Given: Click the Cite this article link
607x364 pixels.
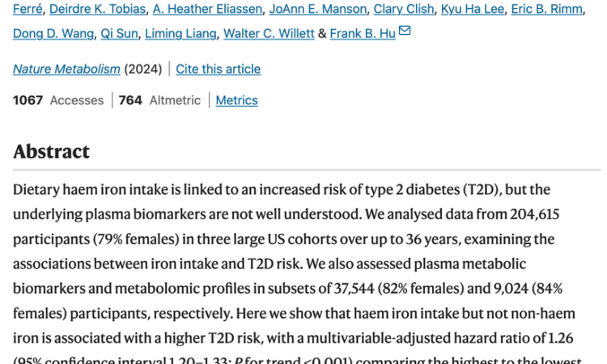Looking at the screenshot, I should pos(218,69).
